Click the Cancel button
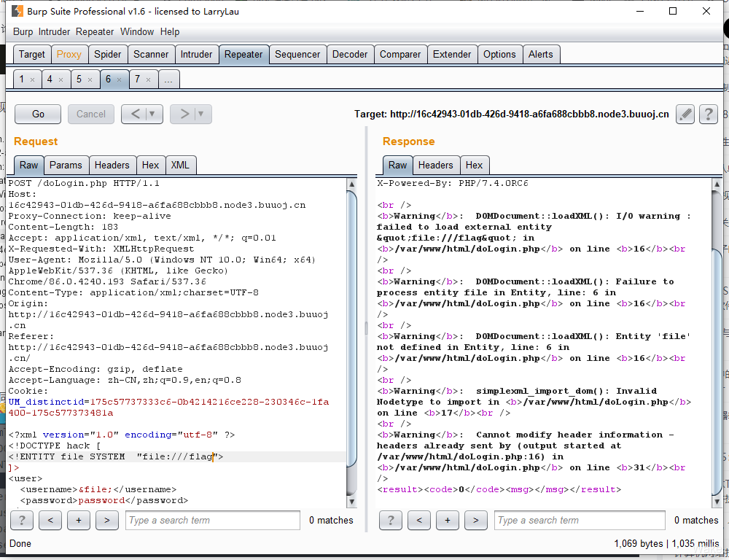Image resolution: width=729 pixels, height=560 pixels. pos(91,114)
